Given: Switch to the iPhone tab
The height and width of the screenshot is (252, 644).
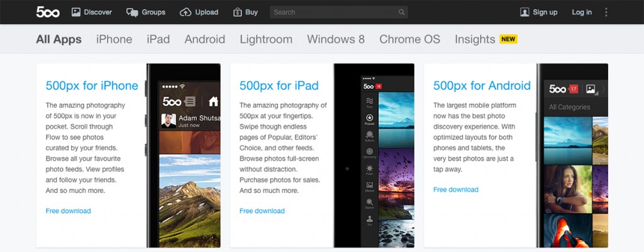Looking at the screenshot, I should tap(114, 39).
